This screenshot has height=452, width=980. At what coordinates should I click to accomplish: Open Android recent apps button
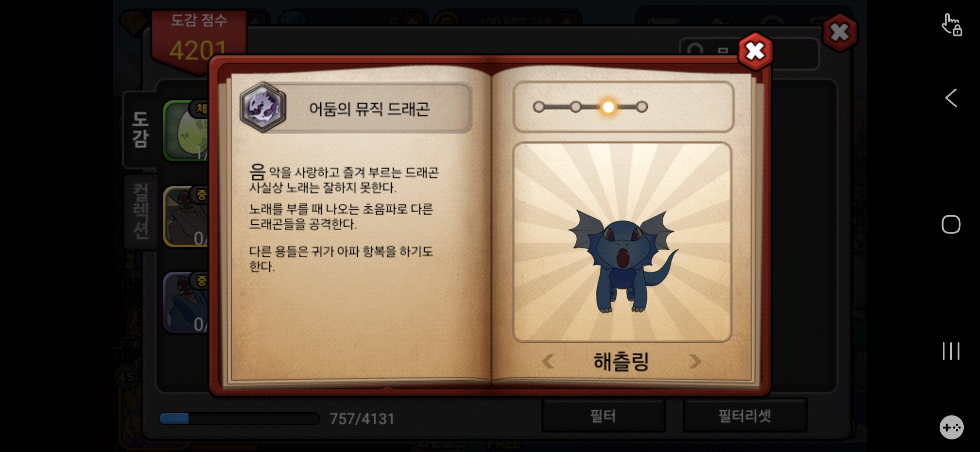[x=951, y=351]
